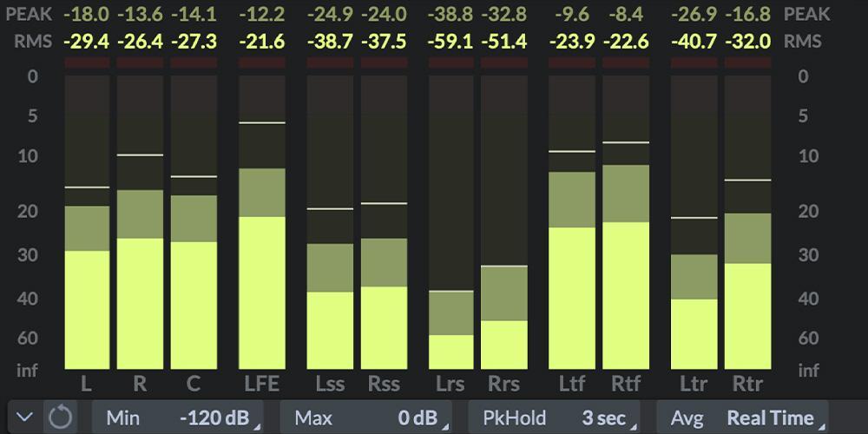Open the PkHold 3 sec dropdown
Viewport: 868px width, 434px height.
(555, 418)
